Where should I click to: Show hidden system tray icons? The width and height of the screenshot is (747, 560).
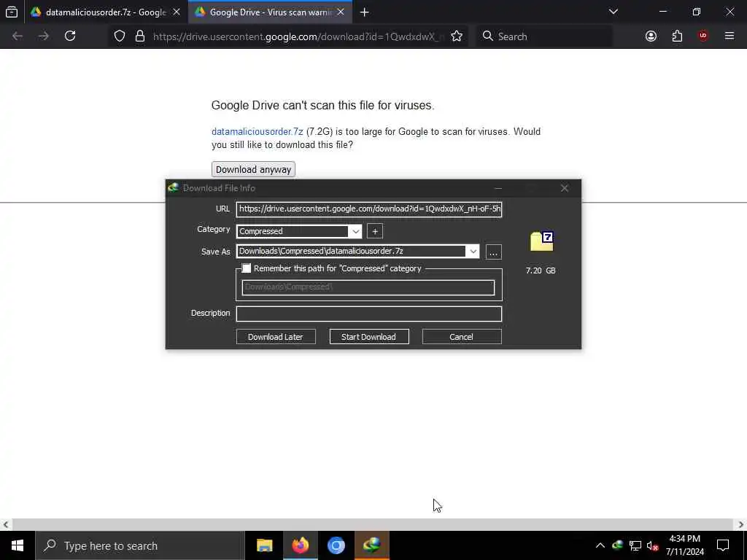[x=600, y=545]
